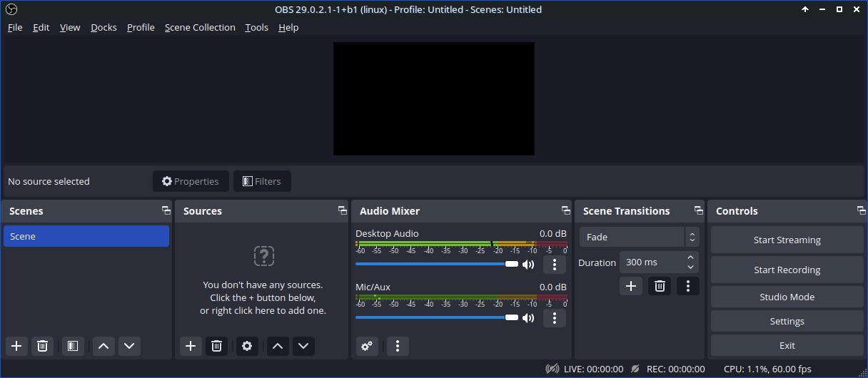Increase transition duration with up arrow
The width and height of the screenshot is (868, 378).
690,257
